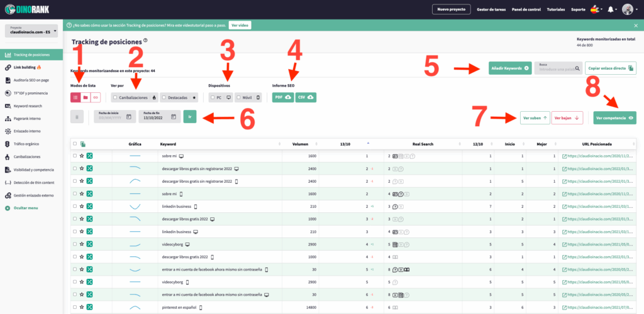Click the Nuevo proyecto button

452,9
